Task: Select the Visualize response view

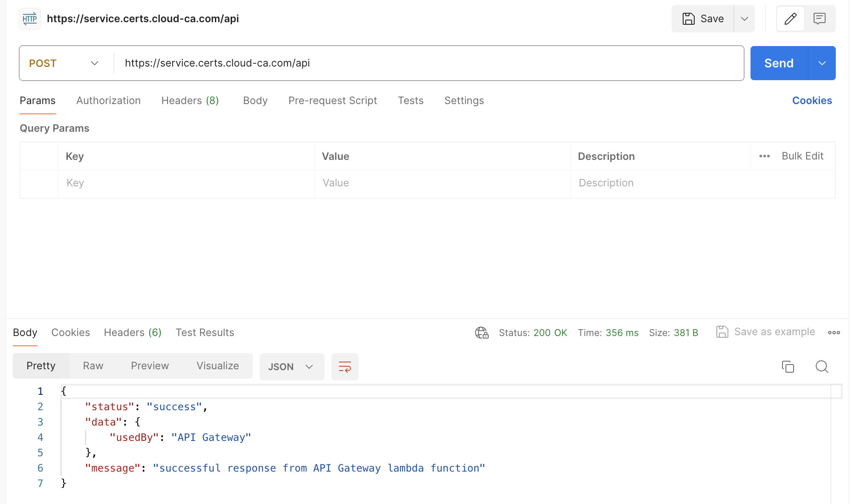Action: [x=217, y=366]
